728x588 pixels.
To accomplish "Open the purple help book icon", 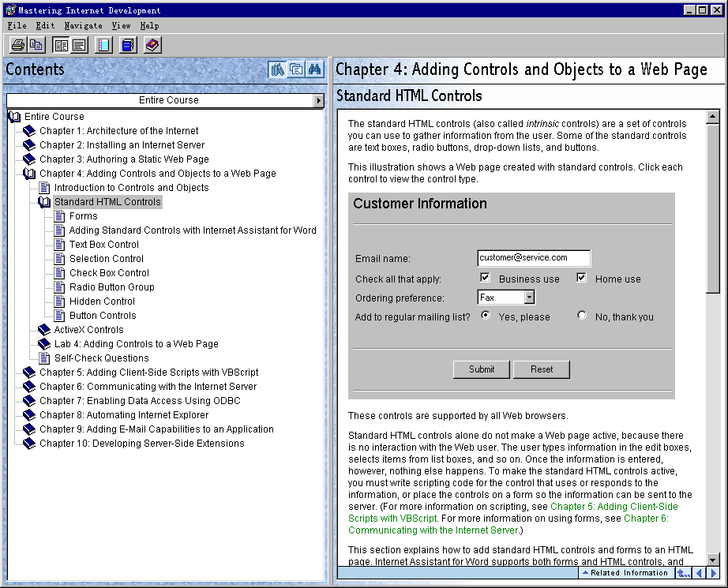I will 152,45.
